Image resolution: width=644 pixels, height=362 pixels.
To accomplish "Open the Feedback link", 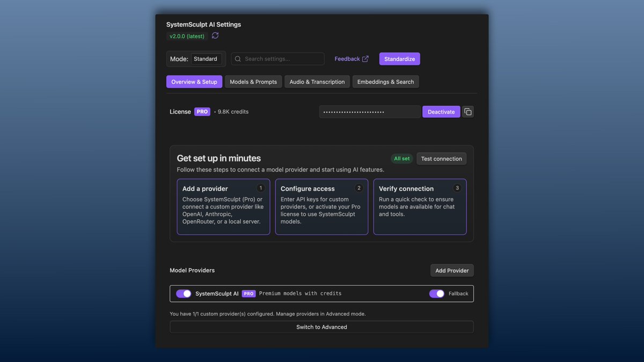I will click(352, 59).
